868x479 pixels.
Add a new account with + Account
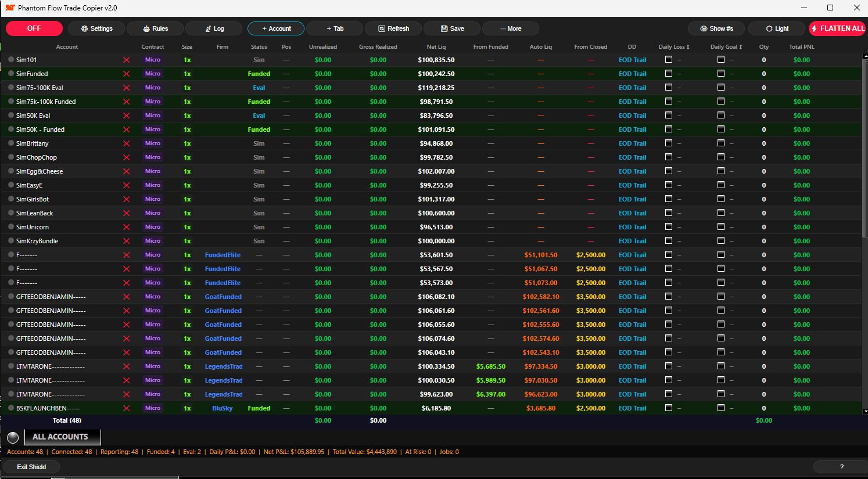tap(276, 28)
